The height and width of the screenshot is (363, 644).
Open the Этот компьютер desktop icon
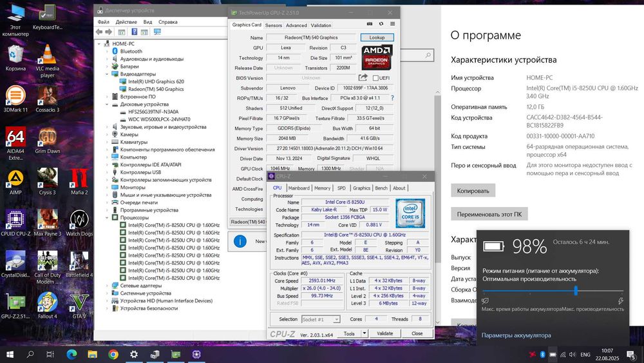pyautogui.click(x=15, y=20)
